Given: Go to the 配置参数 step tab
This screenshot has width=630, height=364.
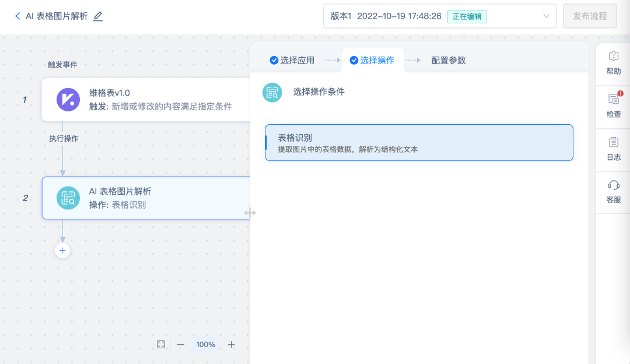Looking at the screenshot, I should (x=448, y=60).
